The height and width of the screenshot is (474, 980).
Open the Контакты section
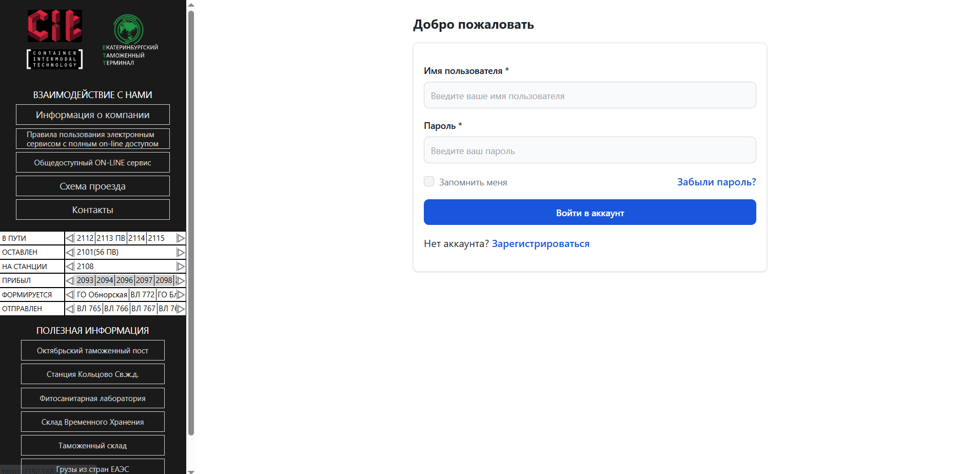(x=92, y=210)
